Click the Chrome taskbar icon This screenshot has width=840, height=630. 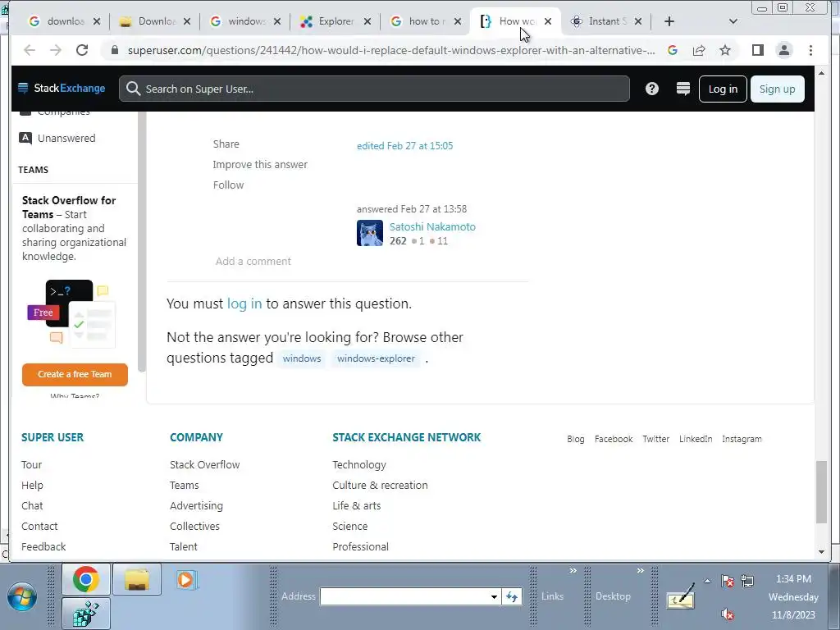(x=85, y=579)
